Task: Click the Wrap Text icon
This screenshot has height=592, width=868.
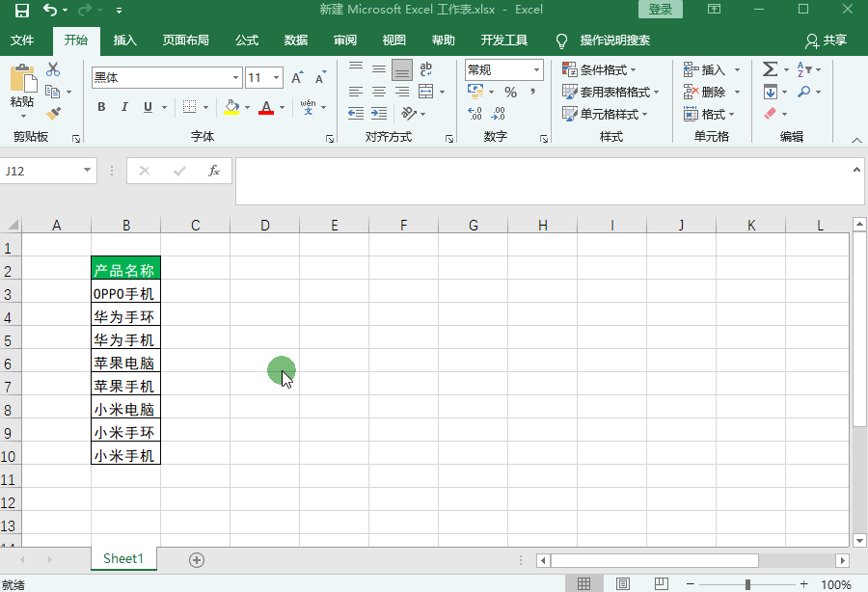Action: tap(425, 69)
